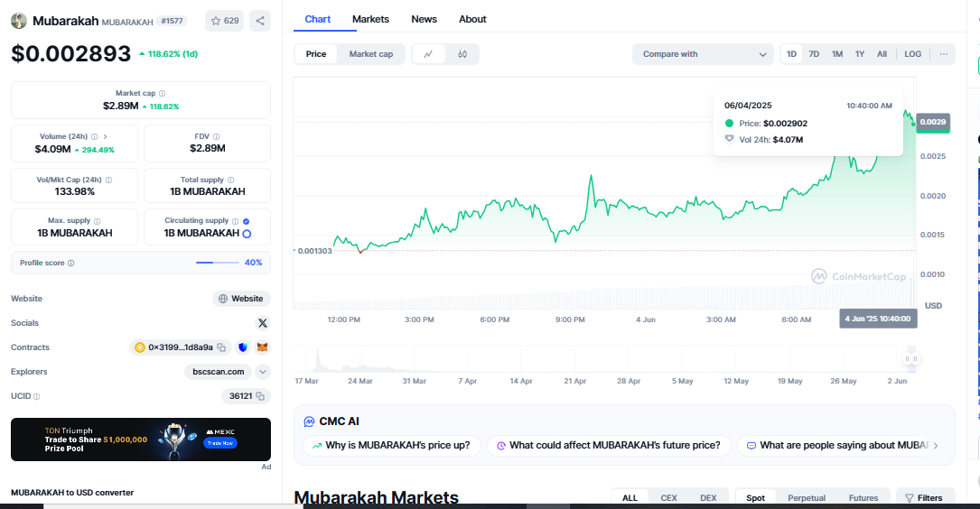Open Profile score info icon
This screenshot has height=509, width=980.
[x=70, y=263]
